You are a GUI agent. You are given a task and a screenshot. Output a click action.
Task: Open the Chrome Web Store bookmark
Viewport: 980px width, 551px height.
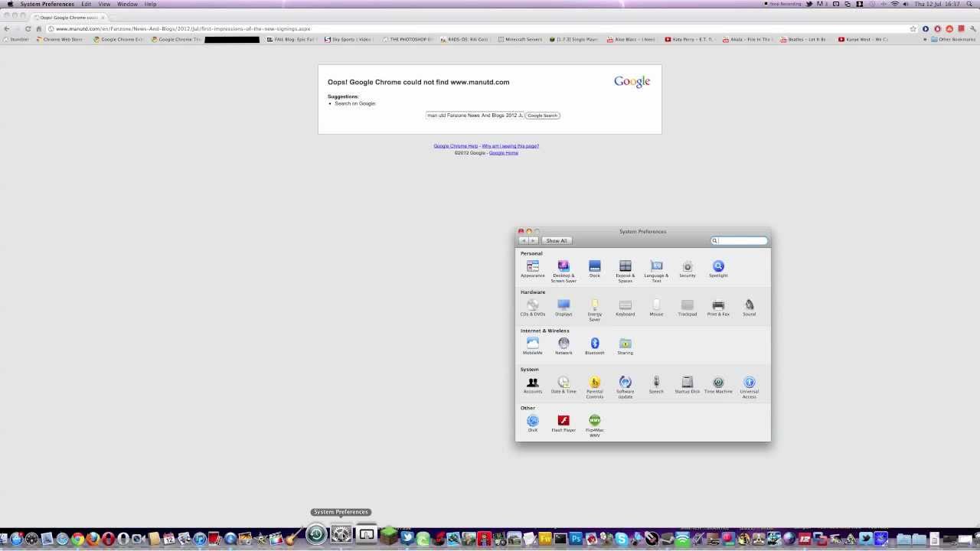coord(60,39)
